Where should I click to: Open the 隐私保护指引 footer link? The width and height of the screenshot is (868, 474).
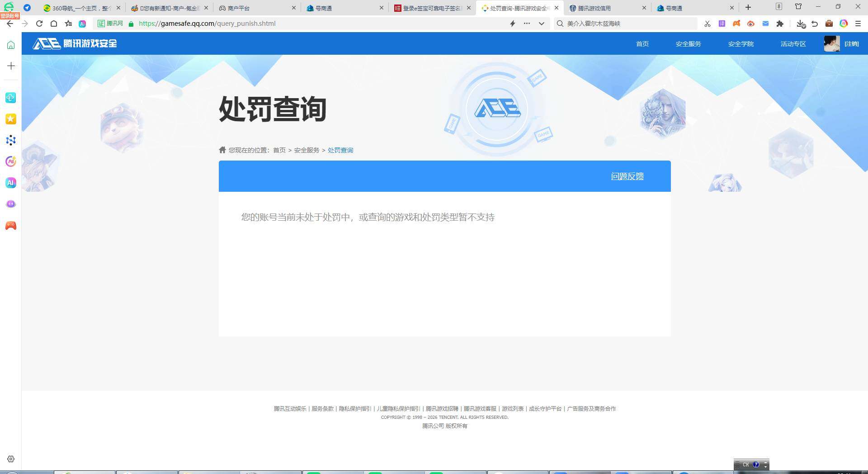point(355,408)
